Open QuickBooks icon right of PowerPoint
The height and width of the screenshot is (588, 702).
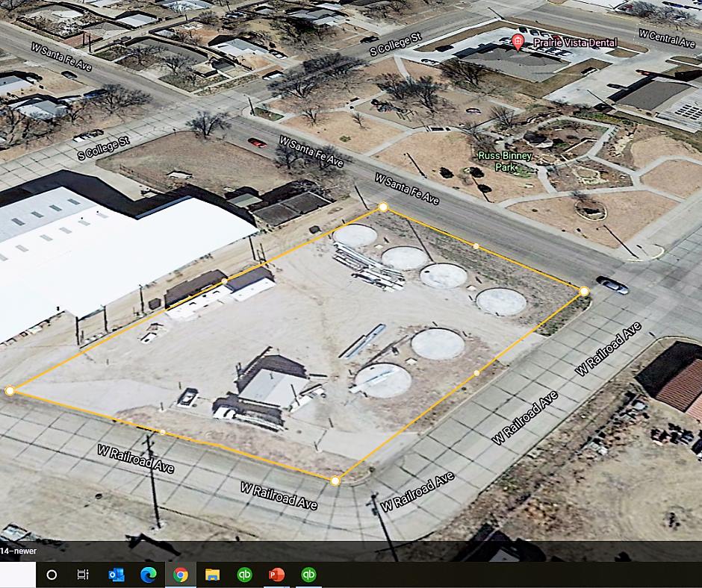pos(308,575)
